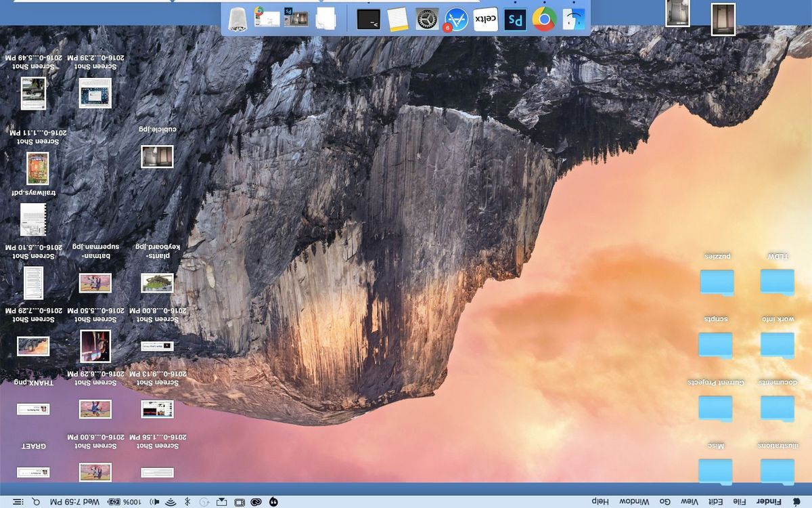Open the volume control in menu bar
The width and height of the screenshot is (812, 508).
point(154,502)
